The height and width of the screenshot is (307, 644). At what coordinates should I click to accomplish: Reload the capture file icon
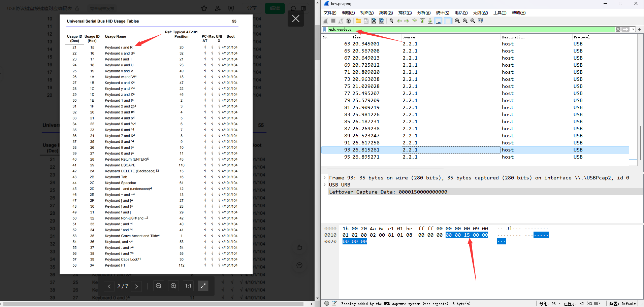tap(382, 21)
